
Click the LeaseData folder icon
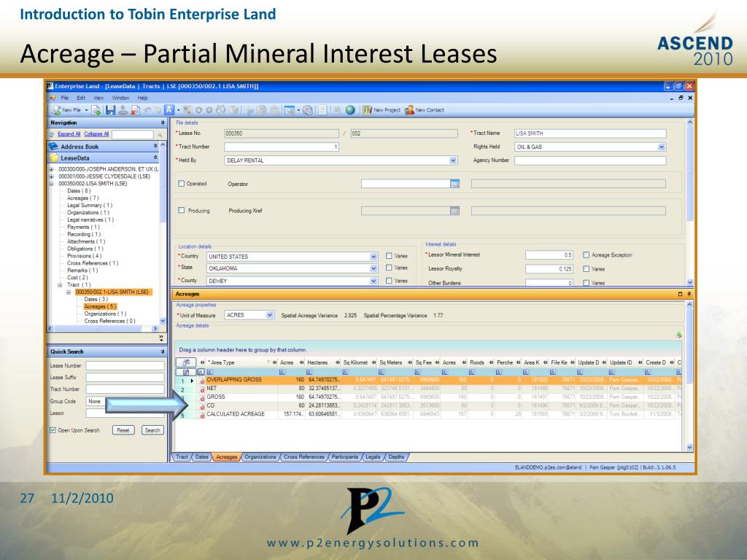tap(54, 157)
